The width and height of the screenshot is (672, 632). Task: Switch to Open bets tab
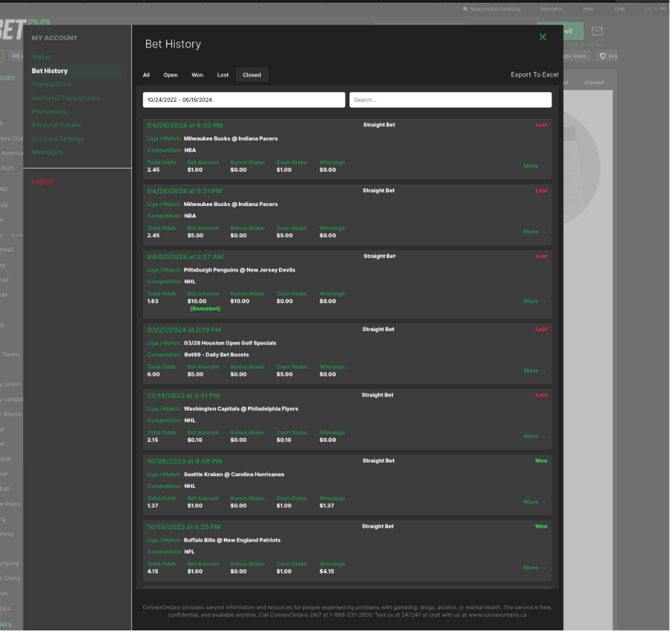171,75
